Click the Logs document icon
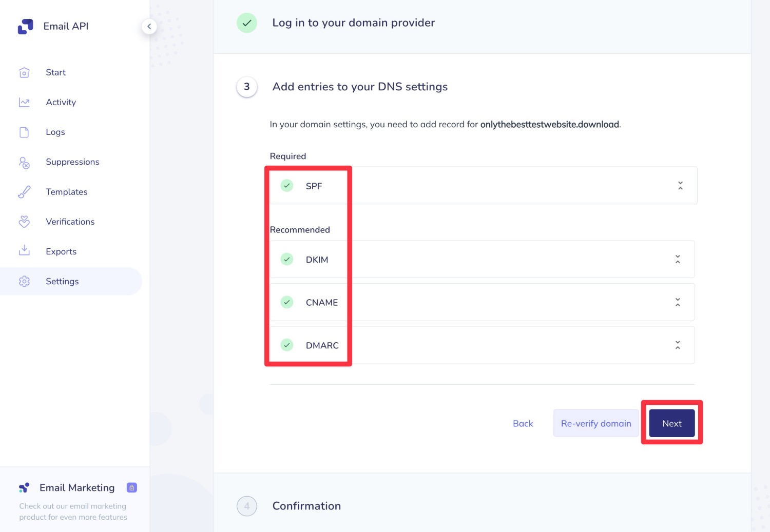The height and width of the screenshot is (532, 770). point(24,132)
